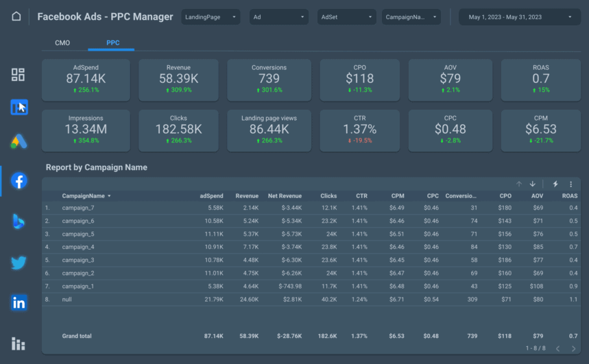The image size is (589, 364).
Task: Click campaign_2 row name
Action: [x=78, y=273]
